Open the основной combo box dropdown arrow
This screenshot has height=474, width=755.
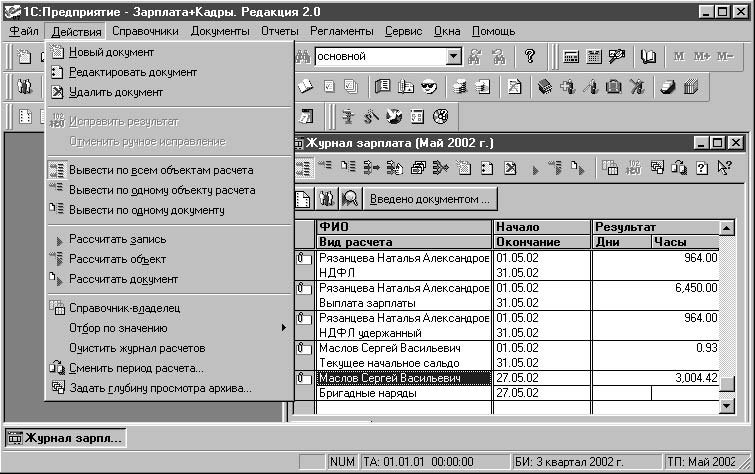454,57
